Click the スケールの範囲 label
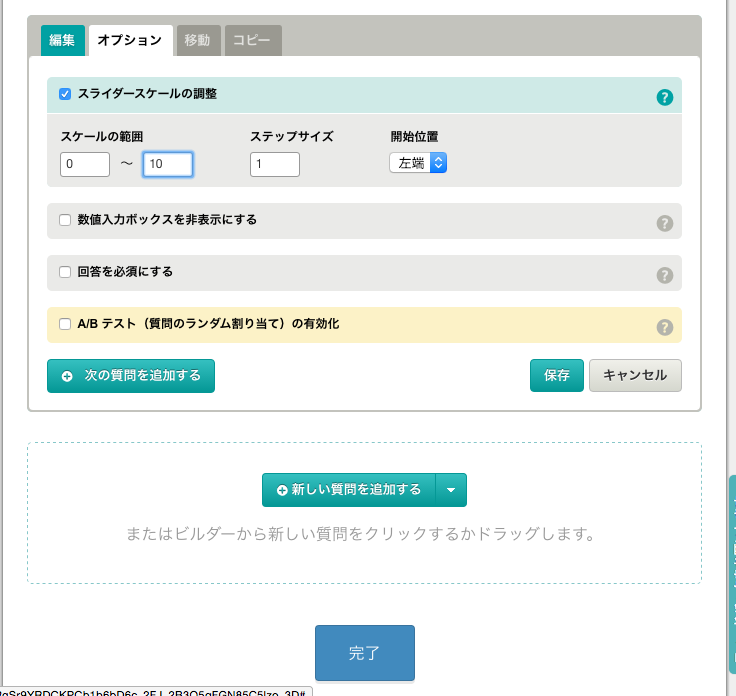Viewport: 736px width, 696px height. 102,137
